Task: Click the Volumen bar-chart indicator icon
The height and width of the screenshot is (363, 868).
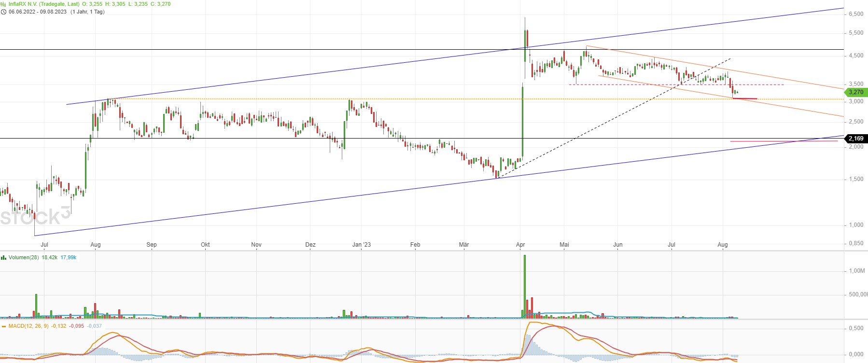Action: point(3,258)
